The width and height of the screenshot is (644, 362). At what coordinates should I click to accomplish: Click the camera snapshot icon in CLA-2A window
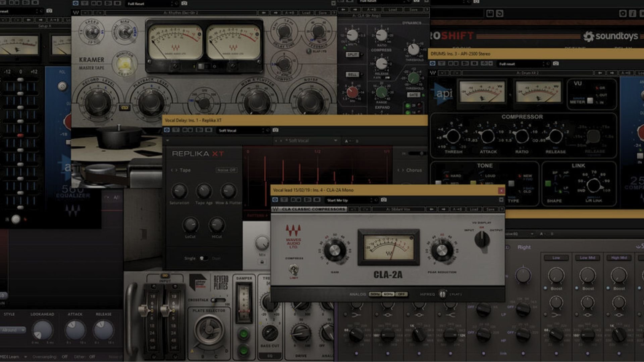384,200
